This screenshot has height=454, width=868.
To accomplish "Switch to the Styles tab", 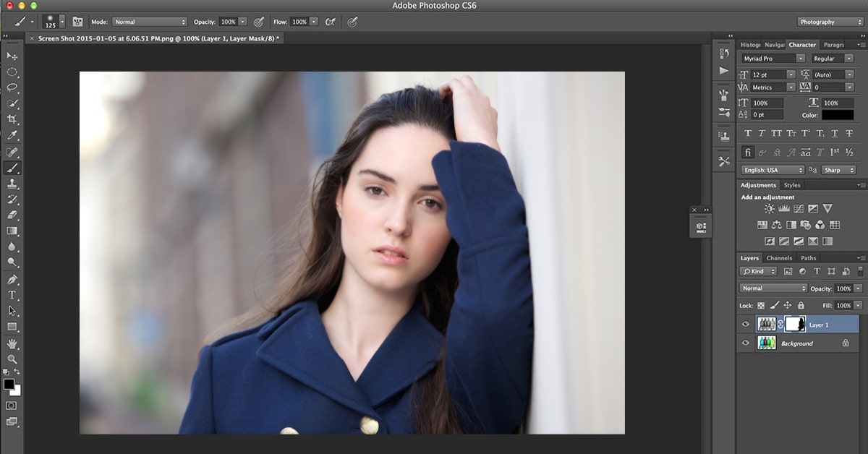I will click(x=792, y=185).
